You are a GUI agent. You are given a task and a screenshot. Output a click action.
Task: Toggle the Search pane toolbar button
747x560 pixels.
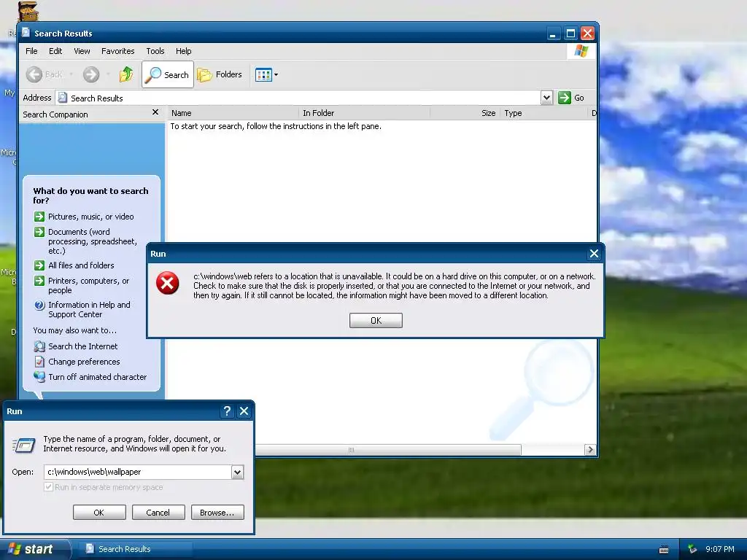pyautogui.click(x=168, y=74)
